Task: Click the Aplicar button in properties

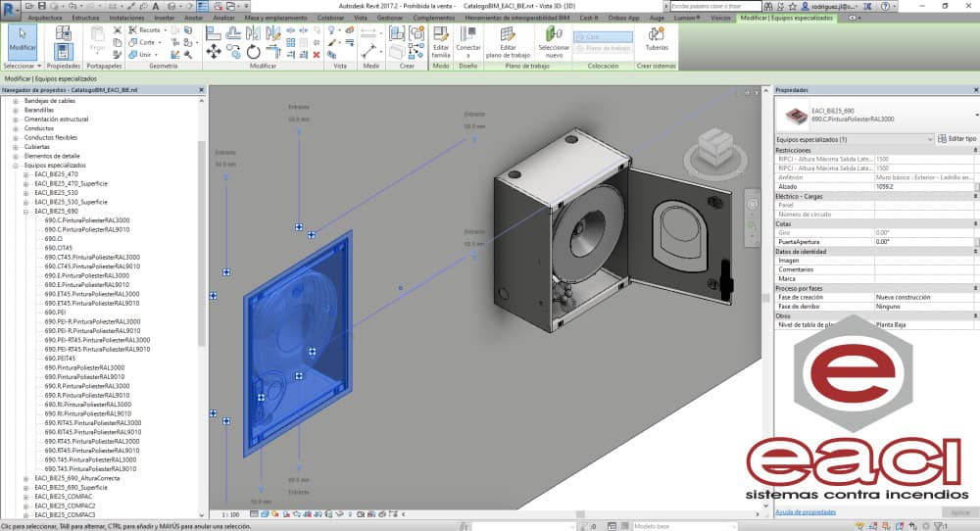Action: tap(960, 512)
